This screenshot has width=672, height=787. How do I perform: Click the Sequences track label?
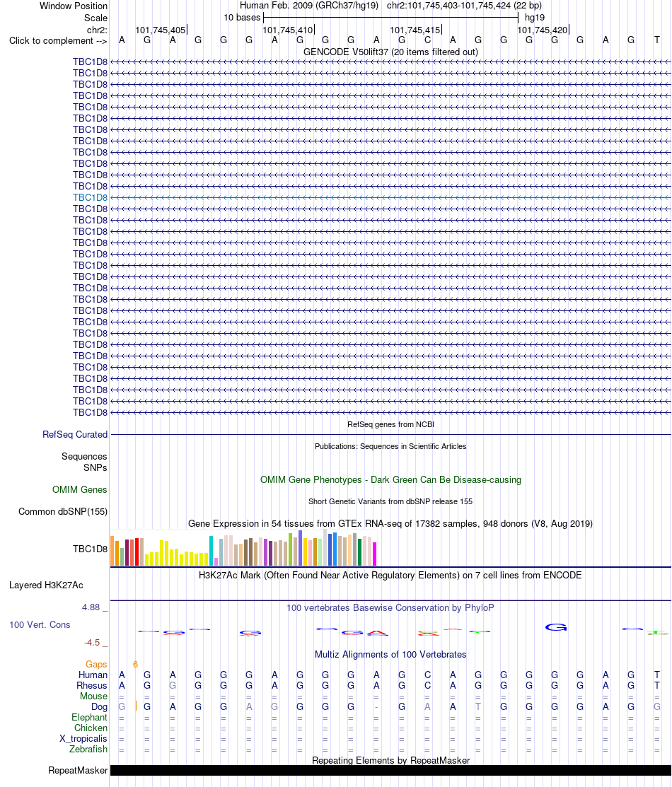tap(84, 456)
